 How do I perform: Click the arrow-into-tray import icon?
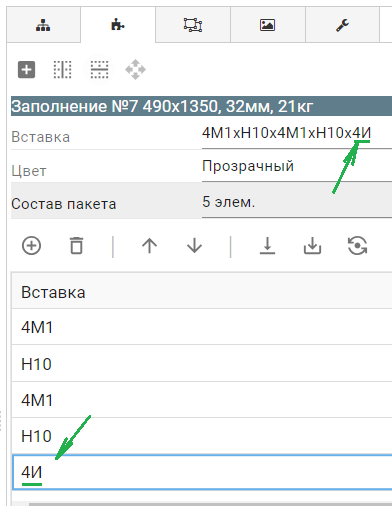(x=312, y=246)
